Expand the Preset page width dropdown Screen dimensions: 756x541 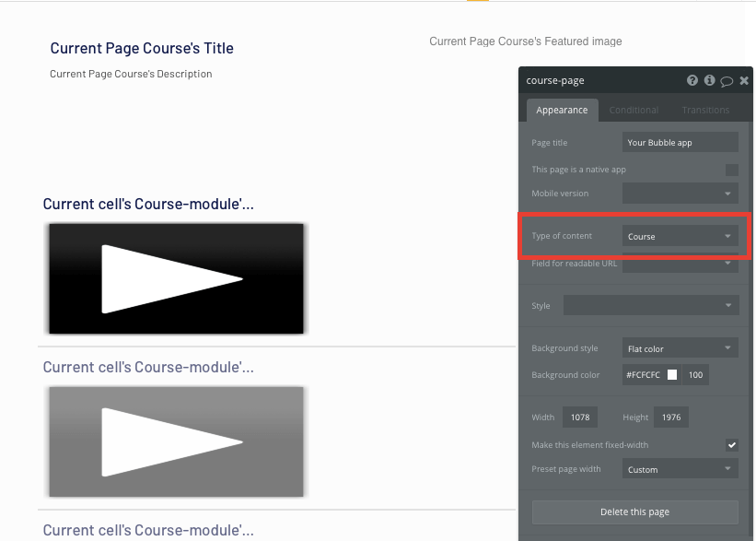(680, 468)
